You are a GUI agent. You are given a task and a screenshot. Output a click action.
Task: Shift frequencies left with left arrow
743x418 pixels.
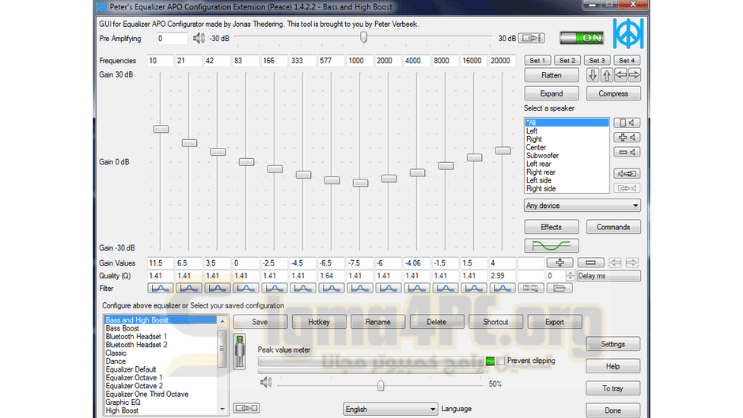click(621, 75)
